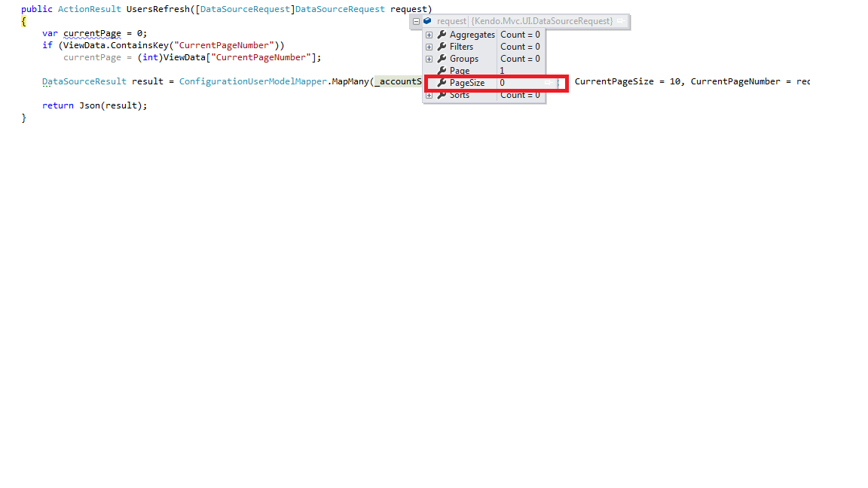
Task: Pin the request datatip to source
Action: click(621, 21)
